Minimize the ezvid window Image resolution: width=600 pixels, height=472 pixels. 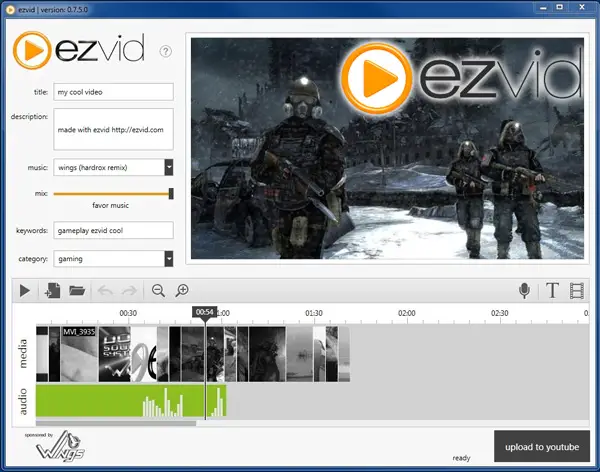(x=543, y=7)
